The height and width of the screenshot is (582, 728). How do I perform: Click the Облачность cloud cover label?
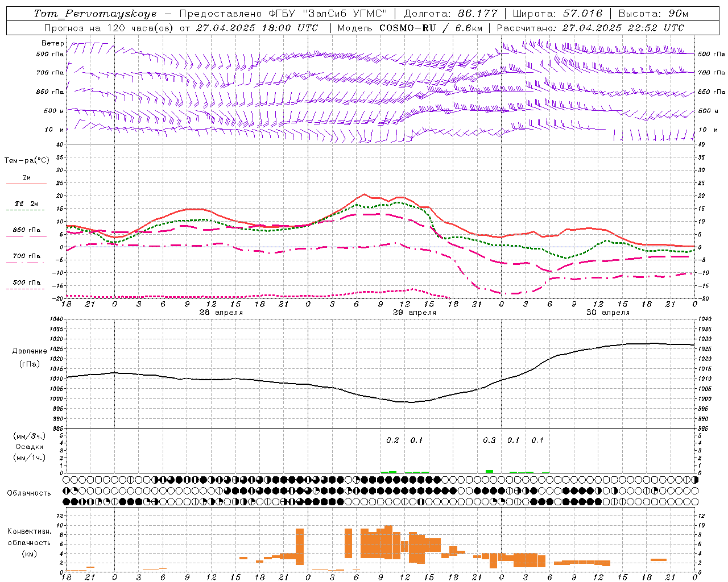29,493
